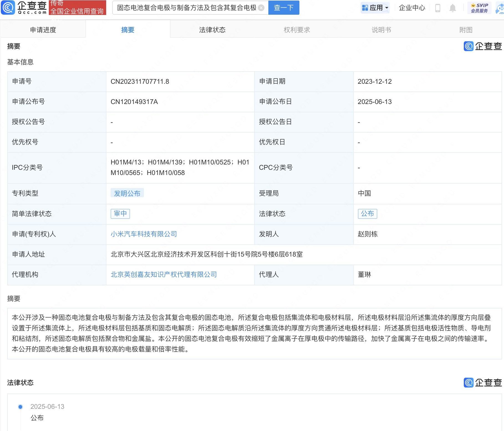Click the Qcc logo icon in header
The height and width of the screenshot is (431, 504).
coord(8,7)
